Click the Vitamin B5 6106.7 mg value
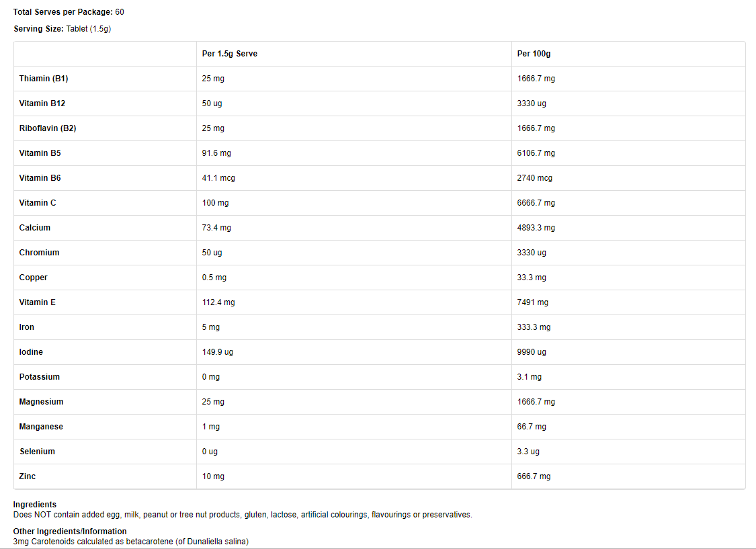Viewport: 756px width, 549px height. [536, 153]
